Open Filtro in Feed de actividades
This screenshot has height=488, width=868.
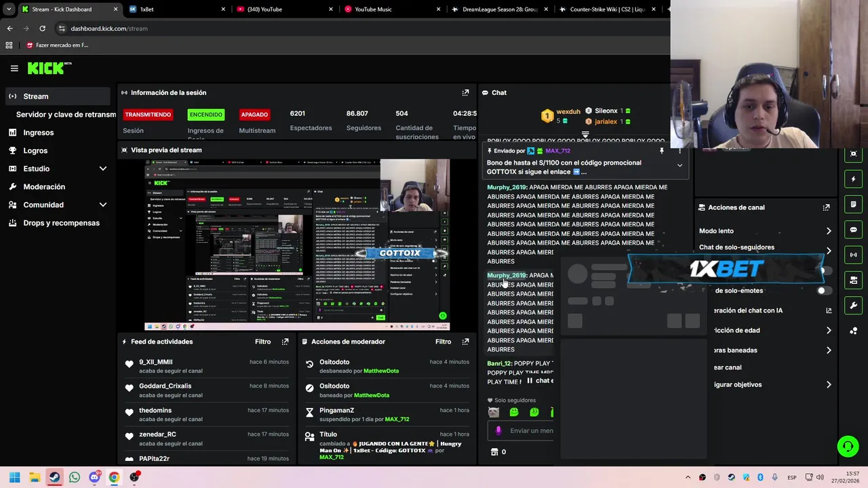point(262,342)
